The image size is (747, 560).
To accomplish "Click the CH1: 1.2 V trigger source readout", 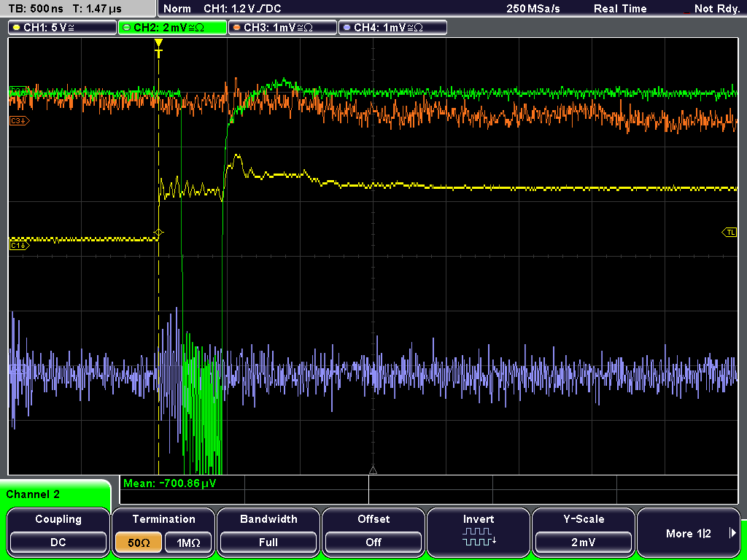I will pyautogui.click(x=242, y=9).
